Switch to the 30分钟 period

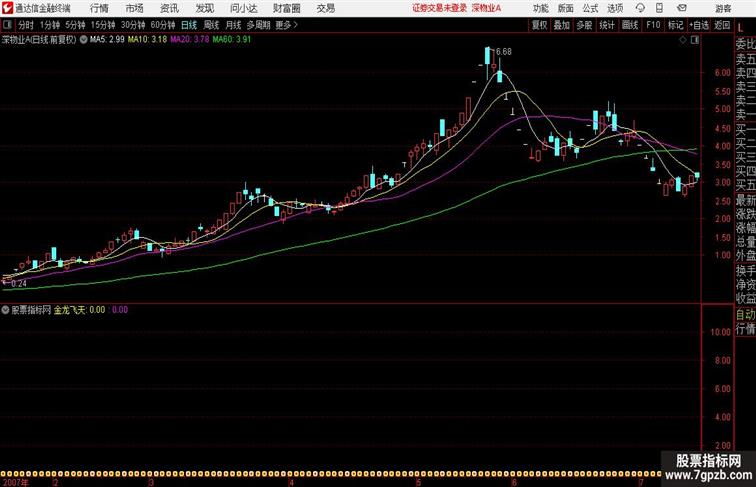point(133,25)
